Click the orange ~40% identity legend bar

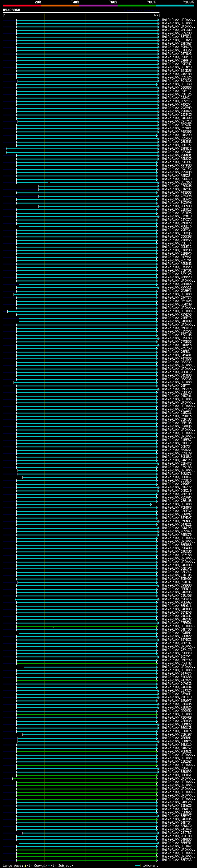click(x=60, y=6)
